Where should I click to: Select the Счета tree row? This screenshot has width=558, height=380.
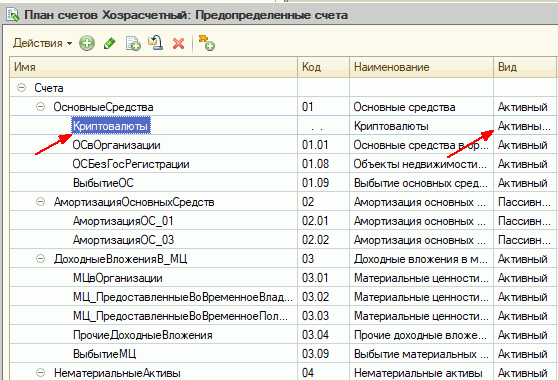(283, 88)
